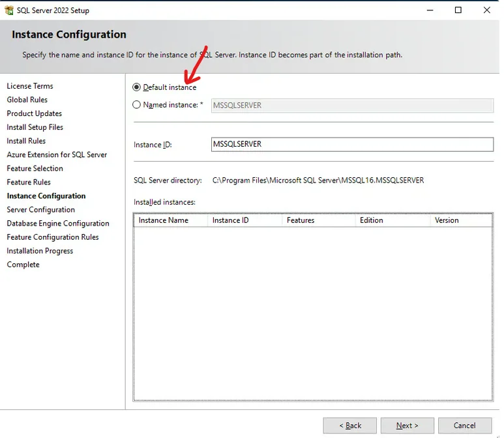
Task: Go back with the Back button
Action: click(x=350, y=426)
